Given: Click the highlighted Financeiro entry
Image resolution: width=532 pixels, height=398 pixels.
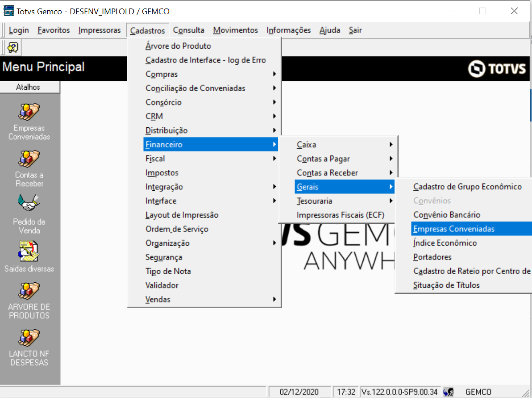Looking at the screenshot, I should (x=211, y=144).
